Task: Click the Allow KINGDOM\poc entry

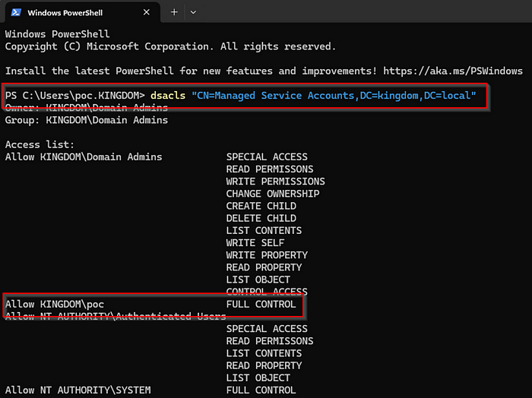Action: (55, 304)
